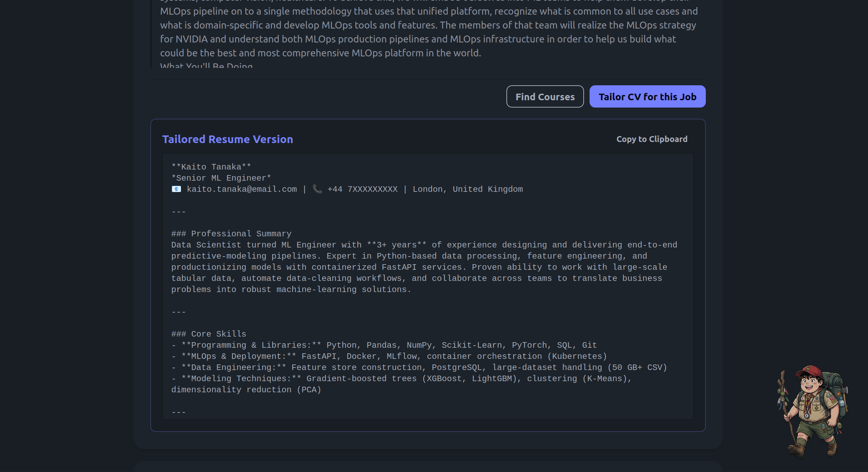Click the Modeling Techniques skills line
This screenshot has height=472, width=868.
pos(401,384)
